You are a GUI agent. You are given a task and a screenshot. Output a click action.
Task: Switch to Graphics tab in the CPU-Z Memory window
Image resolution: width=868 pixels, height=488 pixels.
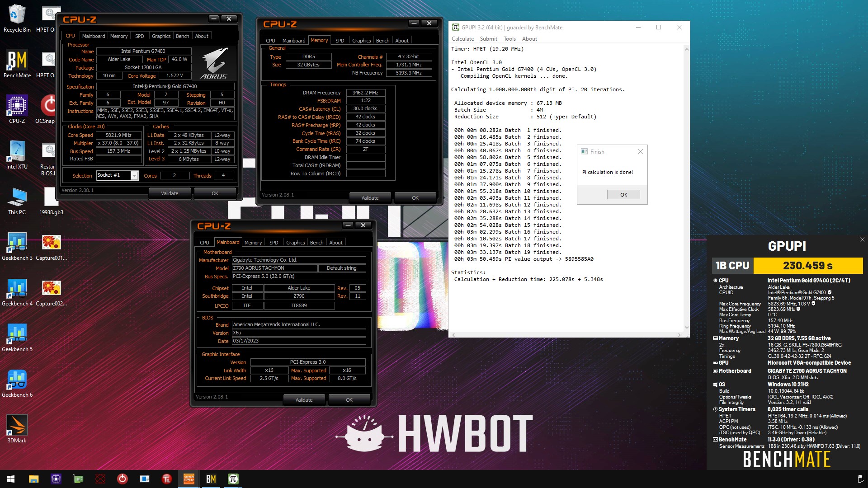(361, 41)
